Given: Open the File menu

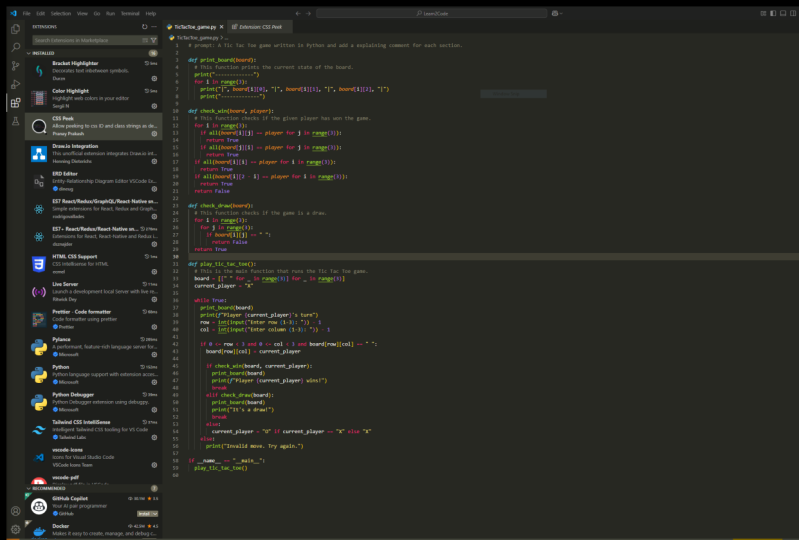Looking at the screenshot, I should point(26,13).
